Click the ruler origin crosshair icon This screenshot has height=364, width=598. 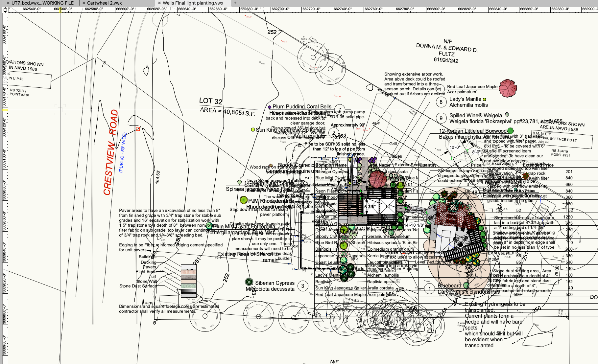(x=5, y=10)
